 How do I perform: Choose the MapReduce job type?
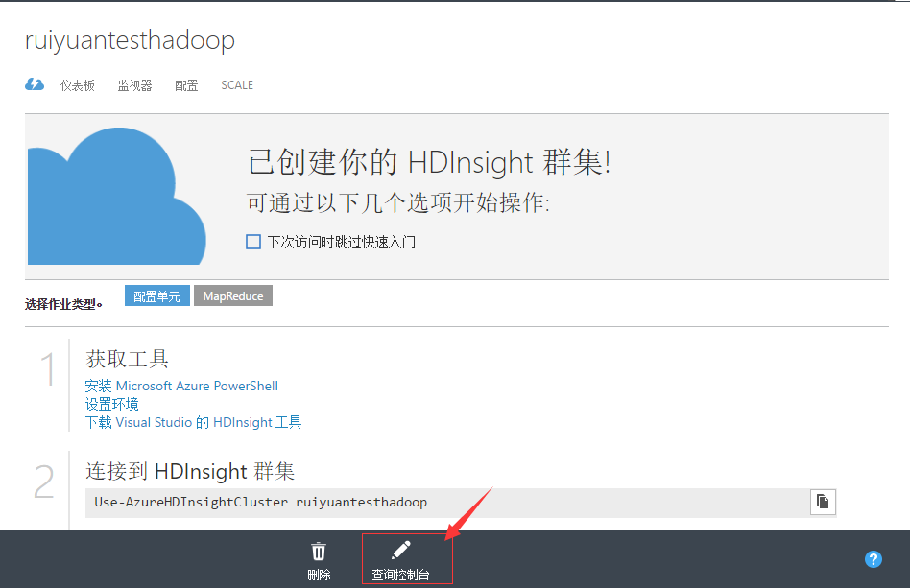(233, 296)
